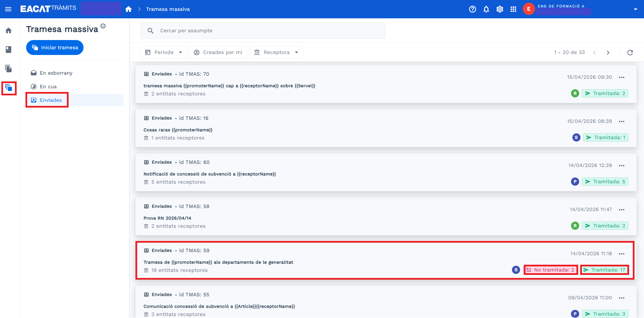Open the hamburger main menu
The height and width of the screenshot is (318, 644).
pyautogui.click(x=8, y=9)
